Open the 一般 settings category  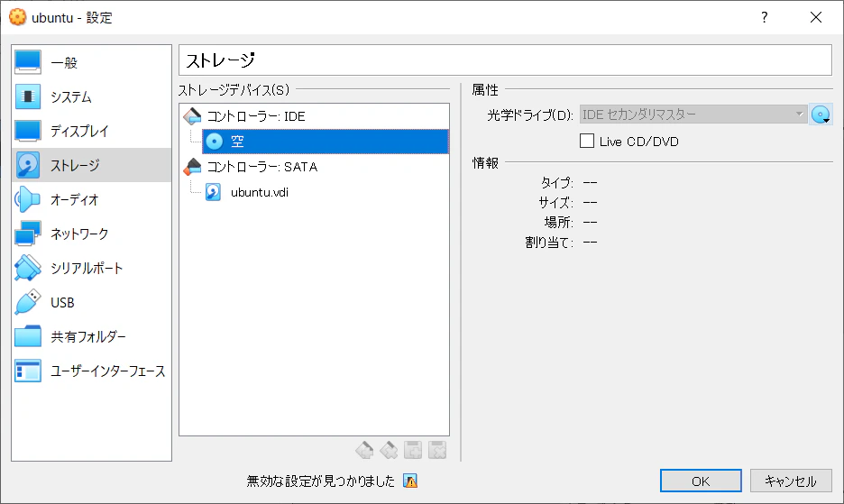click(91, 62)
